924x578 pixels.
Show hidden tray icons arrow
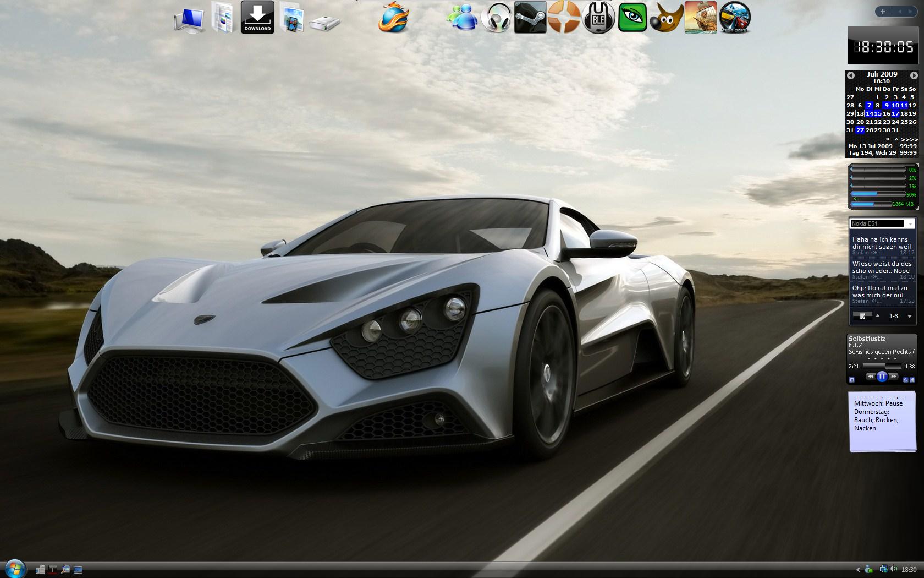(858, 570)
